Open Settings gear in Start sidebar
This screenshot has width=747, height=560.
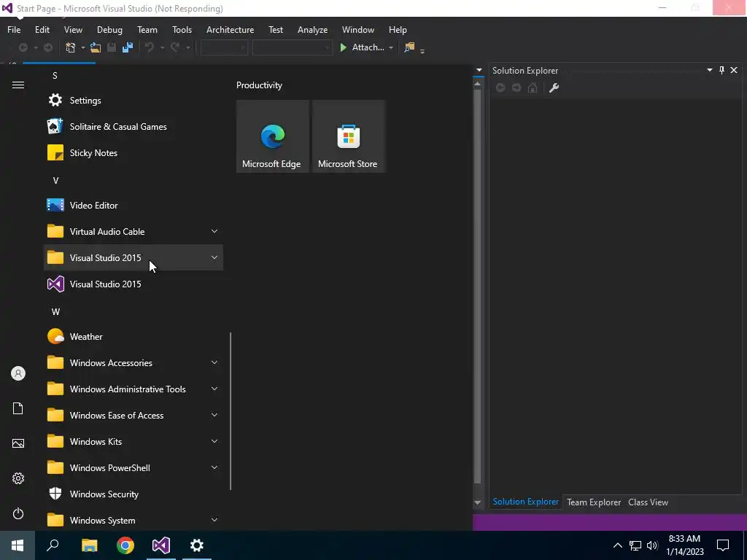point(18,478)
